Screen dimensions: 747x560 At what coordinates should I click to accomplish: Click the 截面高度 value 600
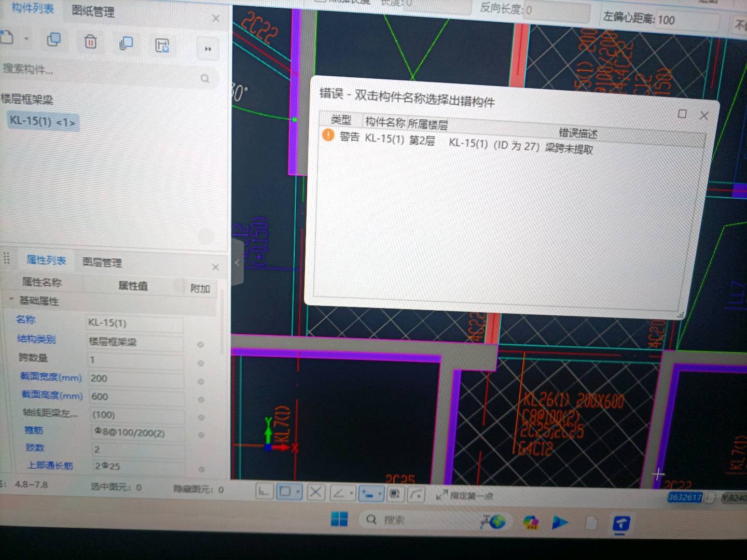137,397
